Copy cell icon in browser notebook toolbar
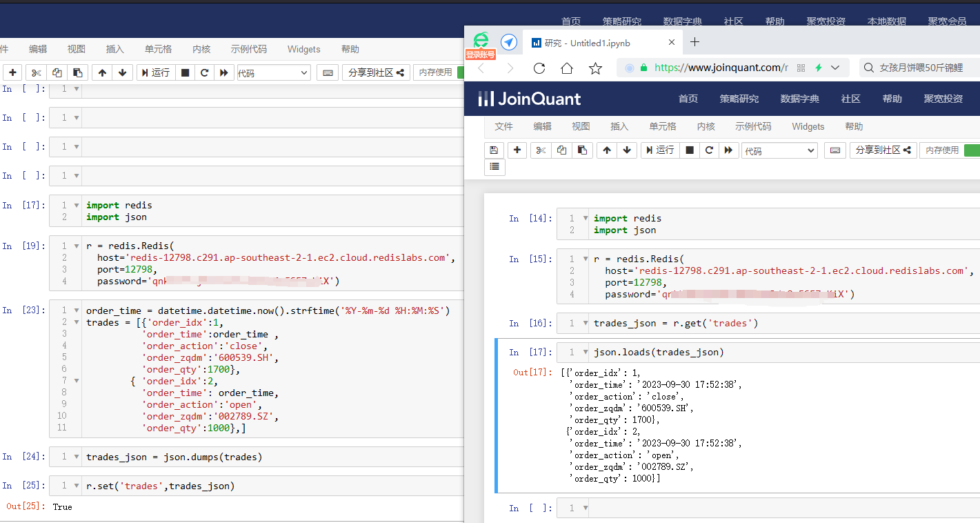This screenshot has height=523, width=980. 561,150
